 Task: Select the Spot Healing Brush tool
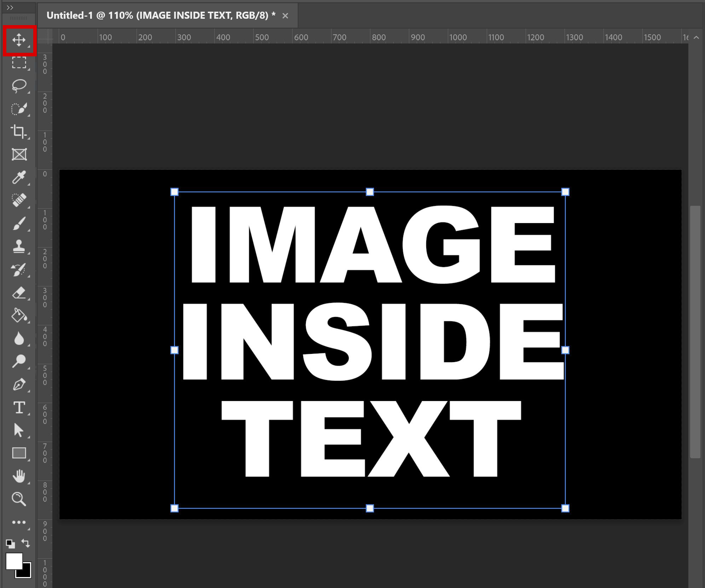19,200
